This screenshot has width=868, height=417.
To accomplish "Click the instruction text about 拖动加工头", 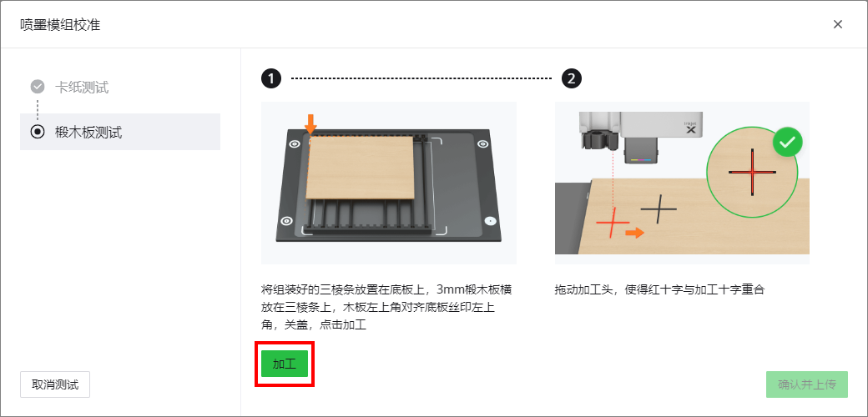I will [x=659, y=289].
